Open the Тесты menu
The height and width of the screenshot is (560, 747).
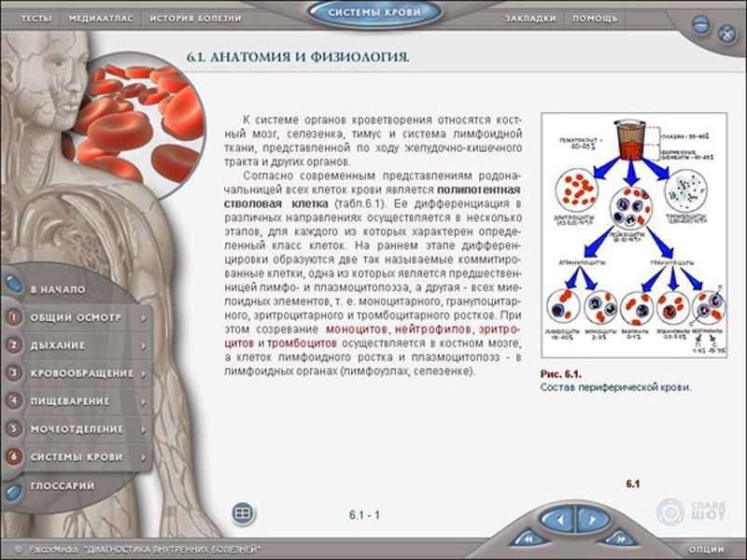click(36, 18)
